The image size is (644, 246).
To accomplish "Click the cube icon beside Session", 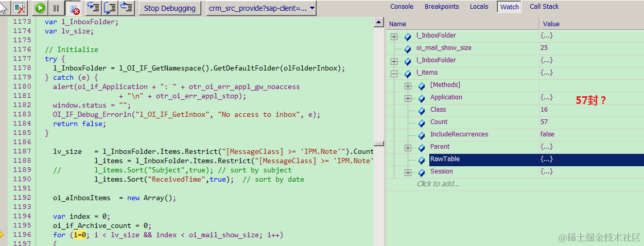I will (x=422, y=172).
